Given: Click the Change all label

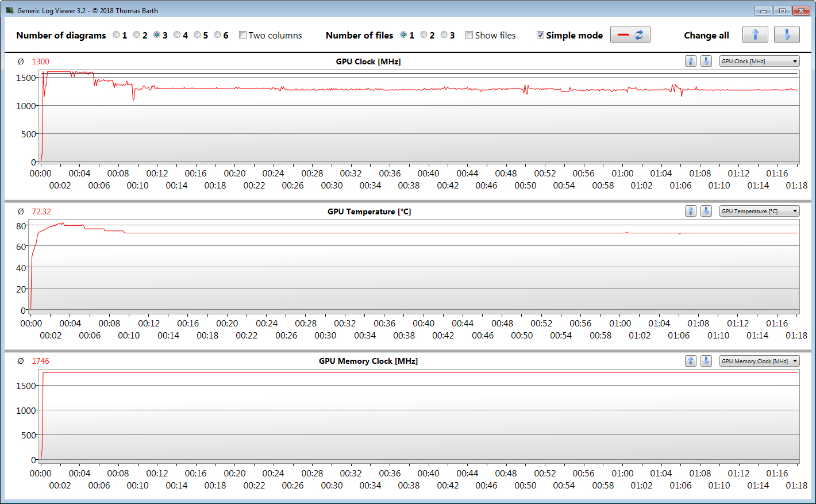Looking at the screenshot, I should coord(706,35).
